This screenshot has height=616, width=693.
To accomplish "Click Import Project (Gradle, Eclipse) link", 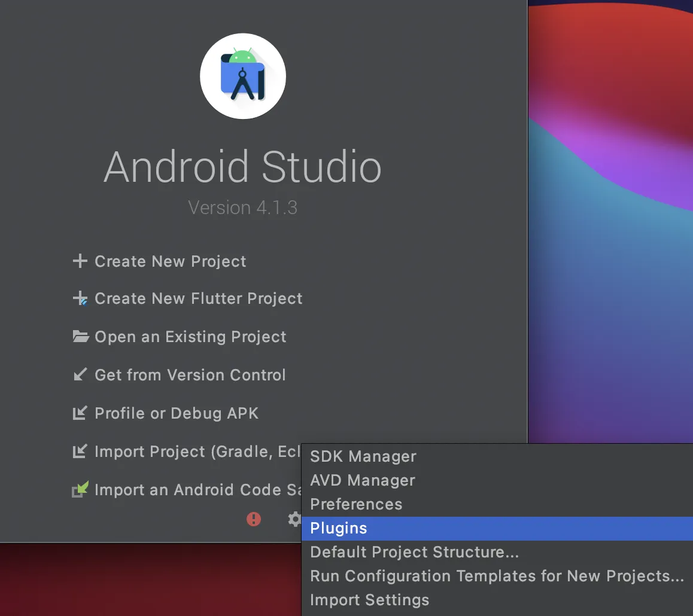I will tap(197, 452).
